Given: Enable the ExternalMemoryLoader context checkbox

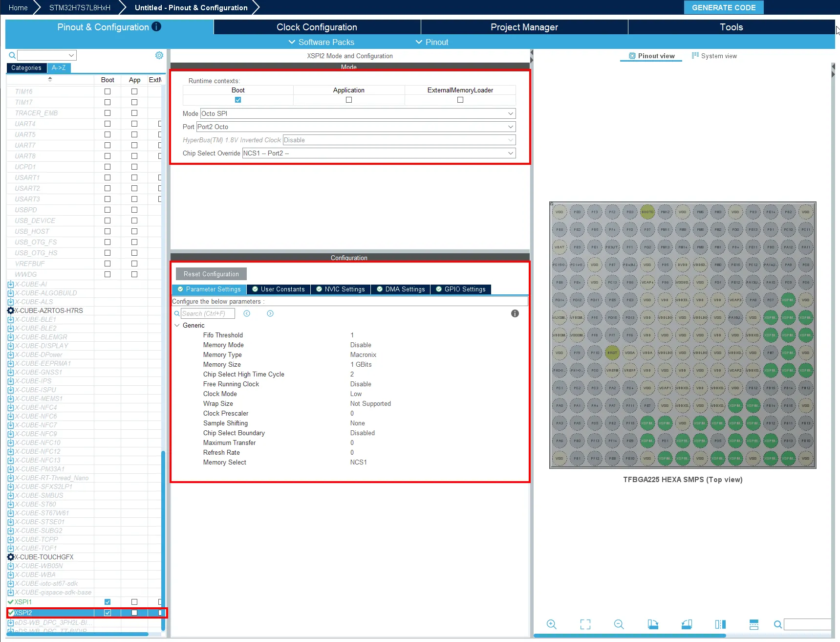Looking at the screenshot, I should [460, 100].
